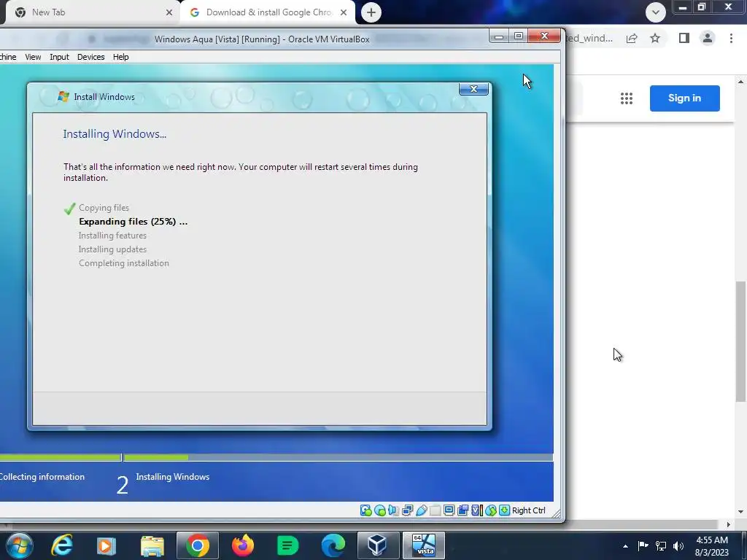This screenshot has width=747, height=560.
Task: Click the Installing Windows stage label
Action: click(172, 477)
